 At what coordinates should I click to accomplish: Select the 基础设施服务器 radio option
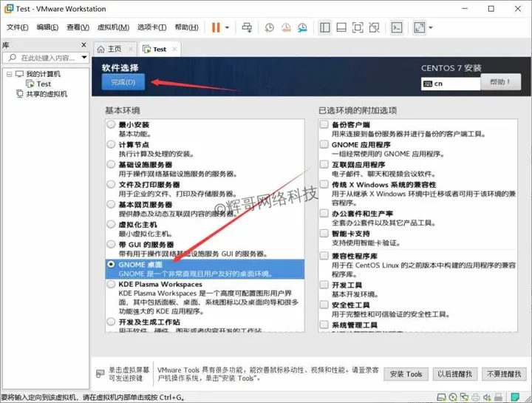pyautogui.click(x=111, y=165)
